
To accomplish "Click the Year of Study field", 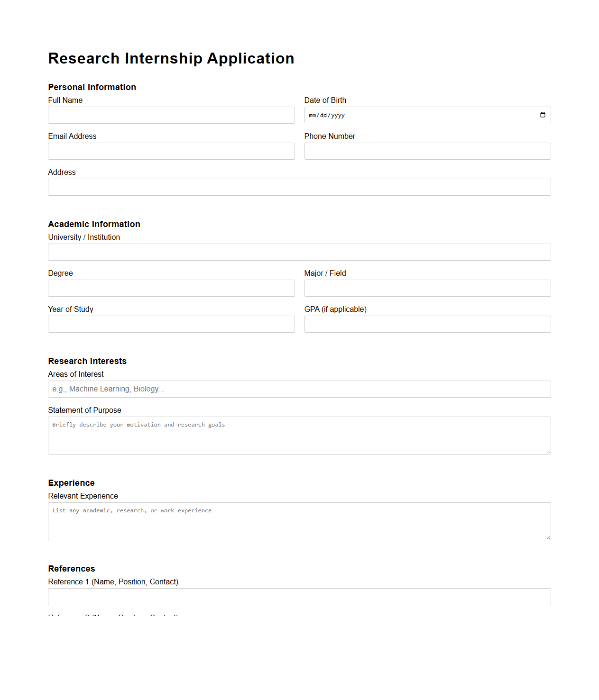I will point(171,324).
